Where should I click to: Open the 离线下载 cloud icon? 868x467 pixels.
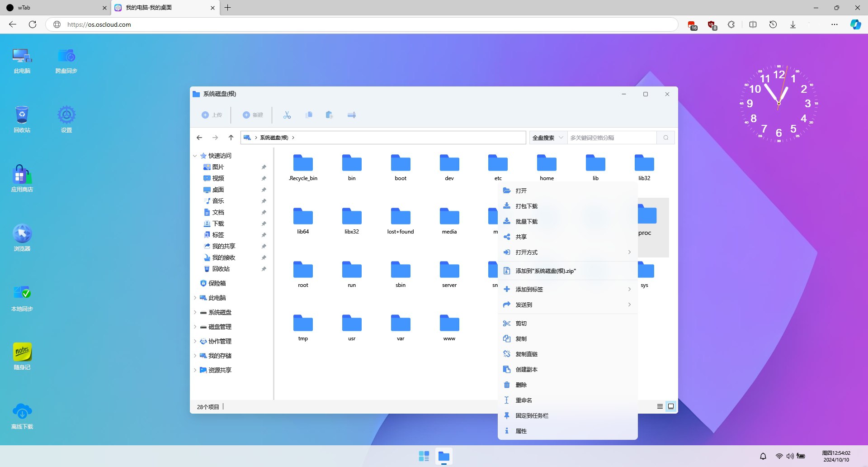click(22, 416)
